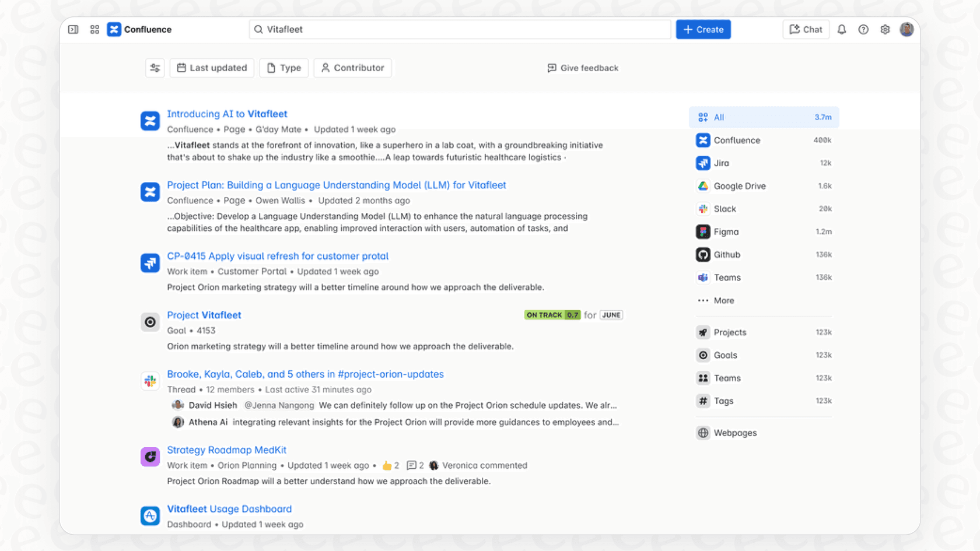
Task: Click inside the Vitafleet search field
Action: (460, 29)
